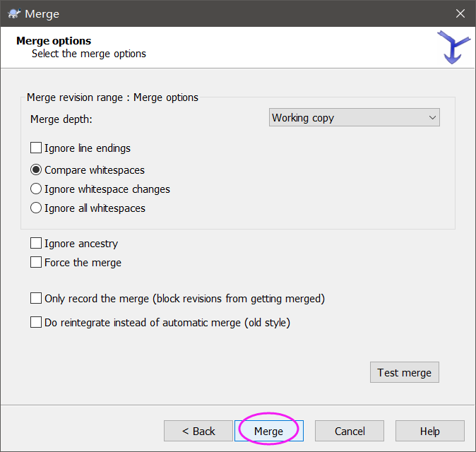
Task: Pick the Ignore all whitespaces option
Action: click(37, 208)
